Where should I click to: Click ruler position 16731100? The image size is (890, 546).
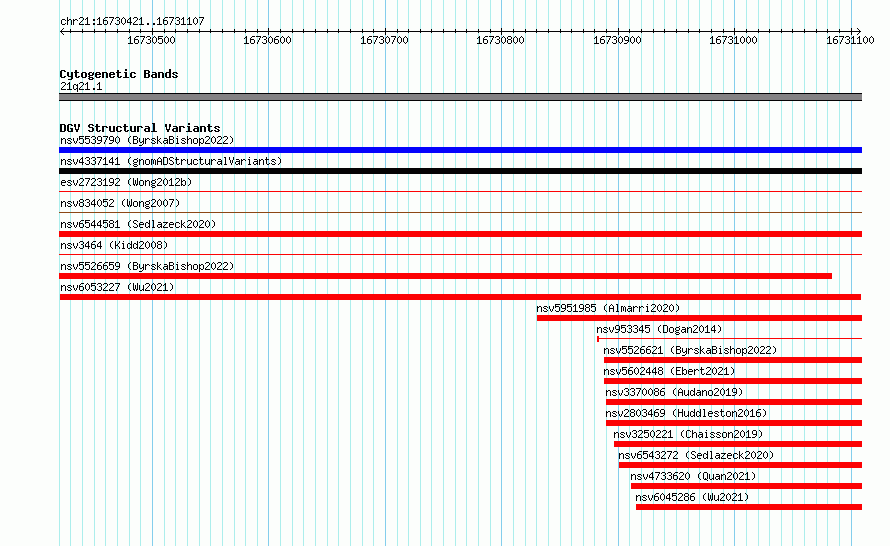(x=850, y=40)
